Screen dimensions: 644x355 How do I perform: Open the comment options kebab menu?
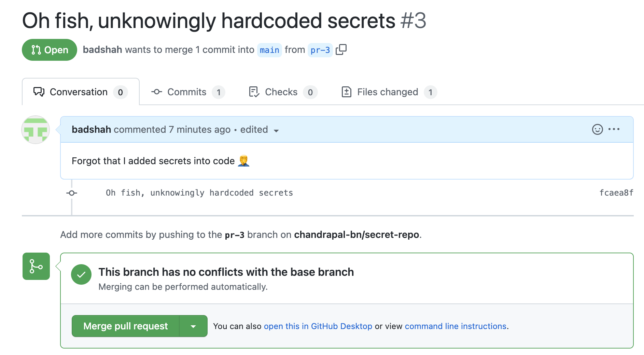[614, 129]
